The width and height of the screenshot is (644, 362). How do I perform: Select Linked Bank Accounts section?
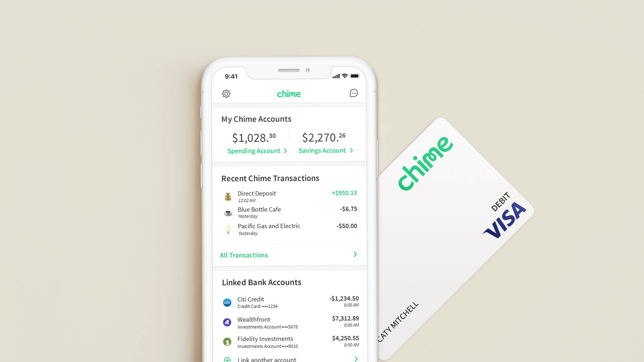click(261, 282)
